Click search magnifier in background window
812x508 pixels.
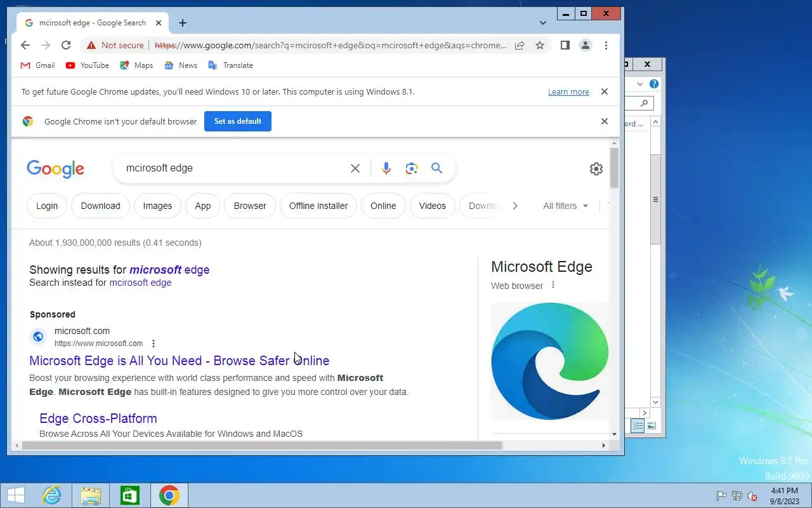(x=645, y=103)
